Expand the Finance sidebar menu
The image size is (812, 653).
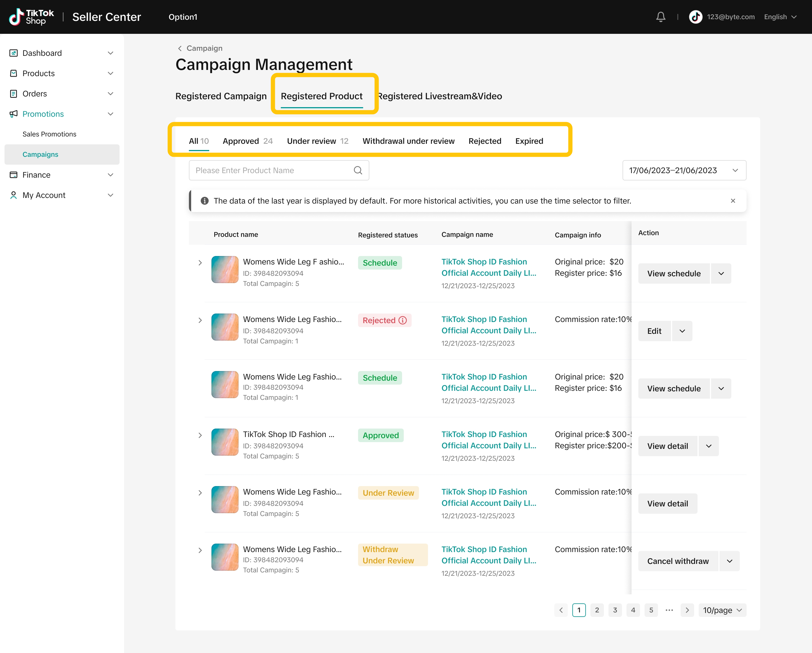(110, 175)
